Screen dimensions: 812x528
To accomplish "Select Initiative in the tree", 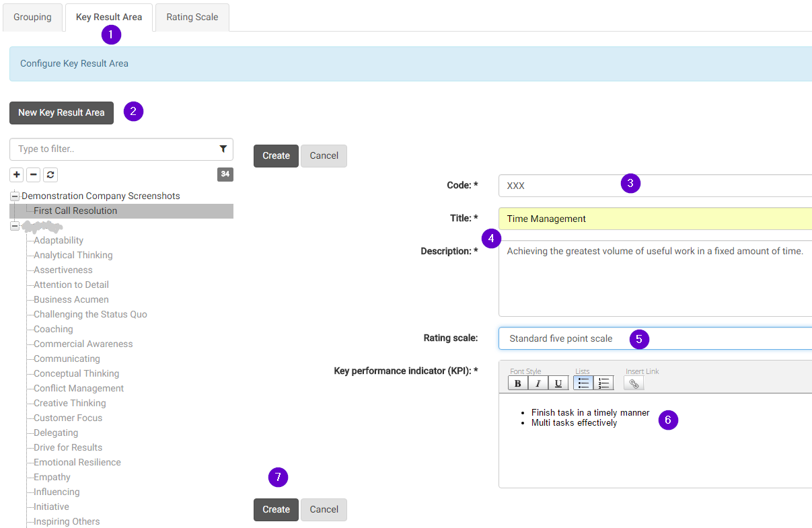I will click(51, 507).
